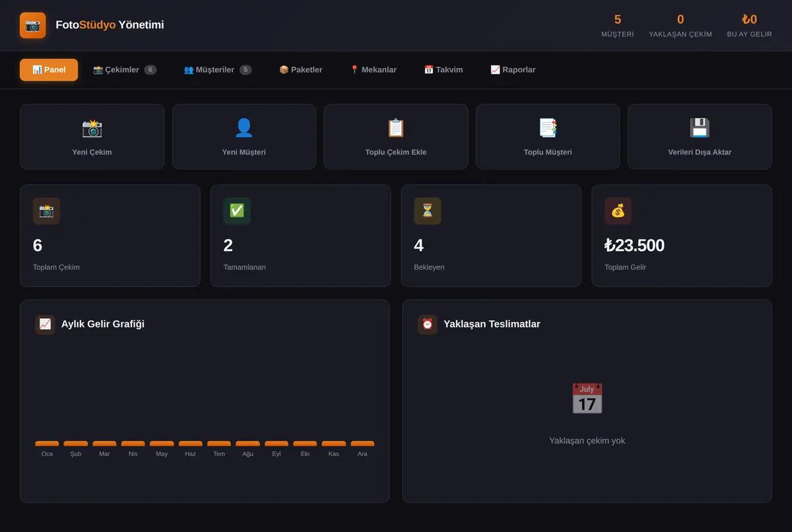The height and width of the screenshot is (532, 792).
Task: Click the hourglass Bekleyen icon
Action: 428,211
